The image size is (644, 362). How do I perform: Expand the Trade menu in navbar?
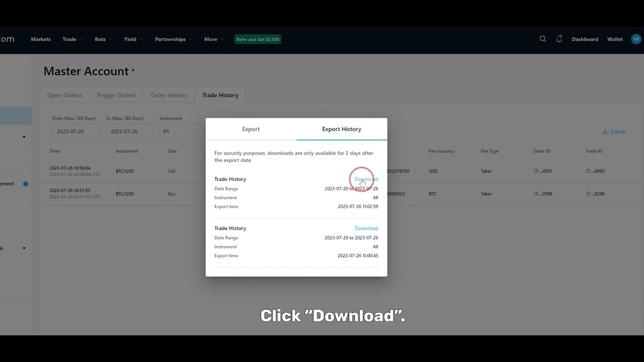tap(73, 39)
